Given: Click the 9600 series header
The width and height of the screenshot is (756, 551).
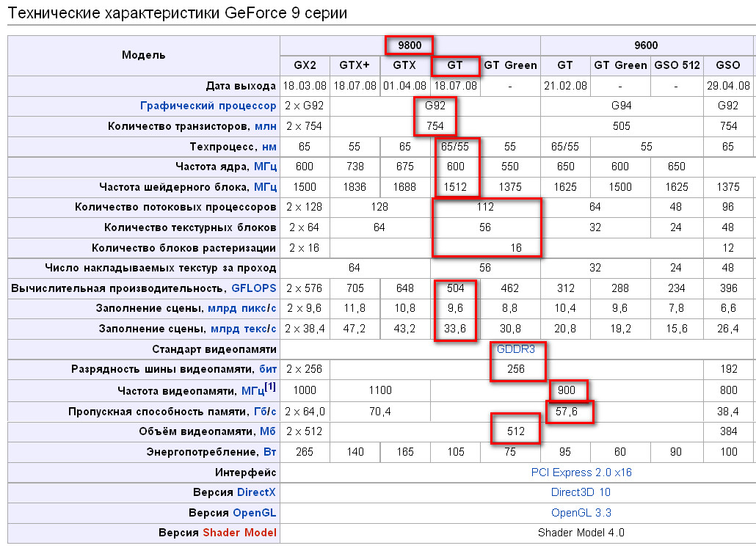Looking at the screenshot, I should tap(646, 45).
